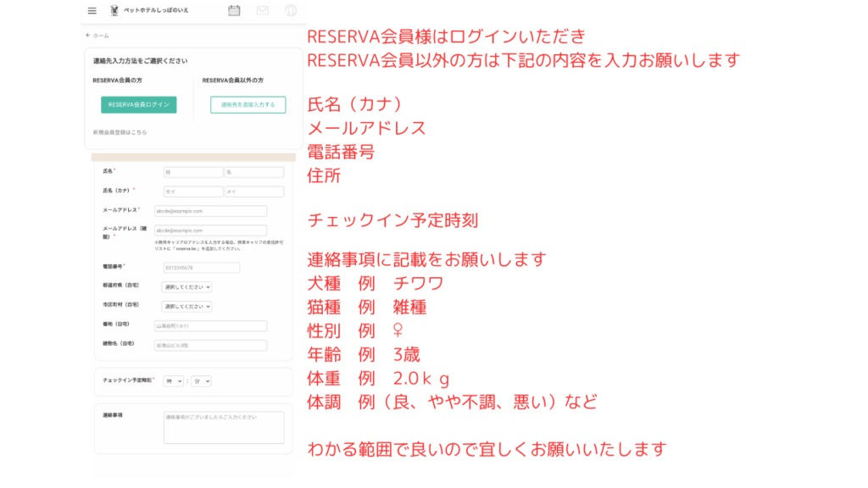868x488 pixels.
Task: Open the user profile icon
Action: coord(291,11)
